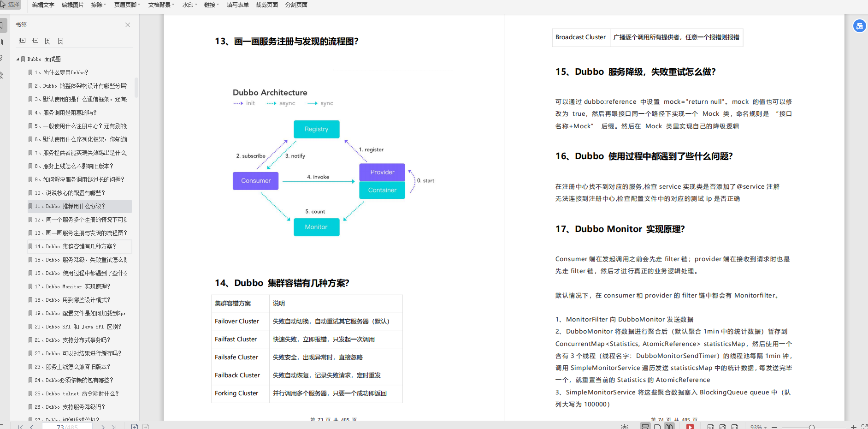Click the add bookmark icon
The height and width of the screenshot is (429, 868).
(x=48, y=41)
